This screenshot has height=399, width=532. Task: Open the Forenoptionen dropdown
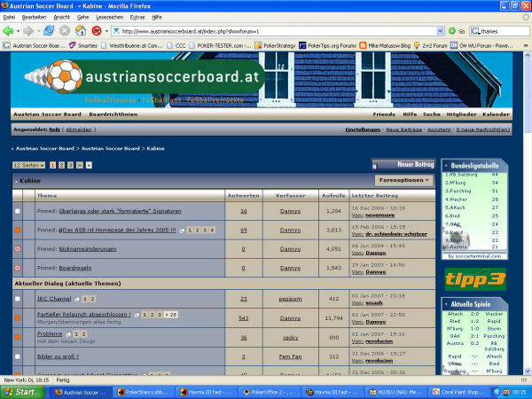403,179
